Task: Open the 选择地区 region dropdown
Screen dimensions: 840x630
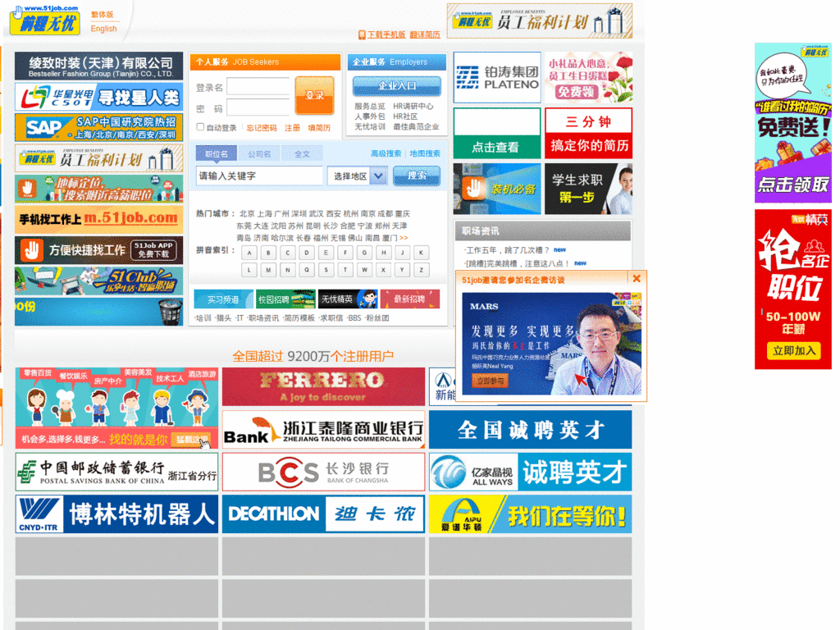Action: click(x=358, y=176)
